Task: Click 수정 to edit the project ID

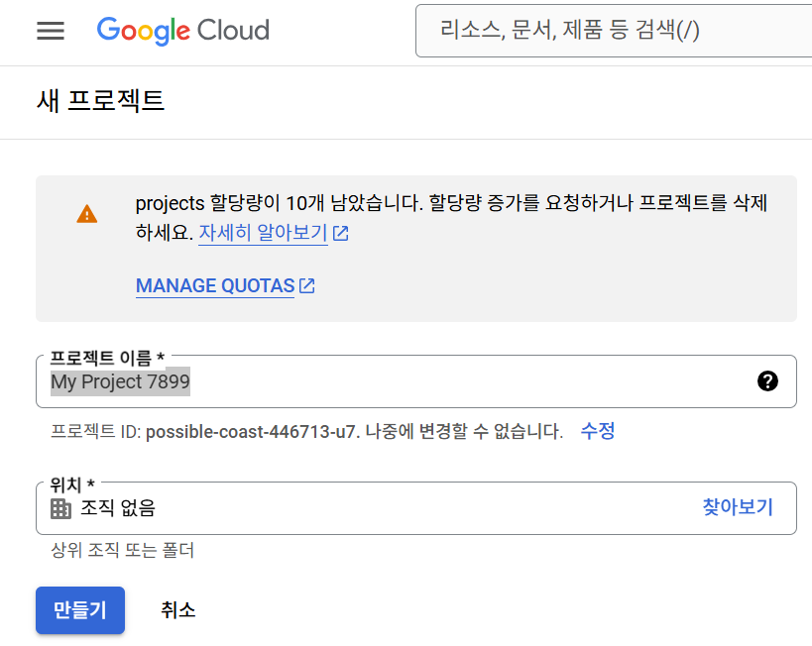Action: point(598,431)
